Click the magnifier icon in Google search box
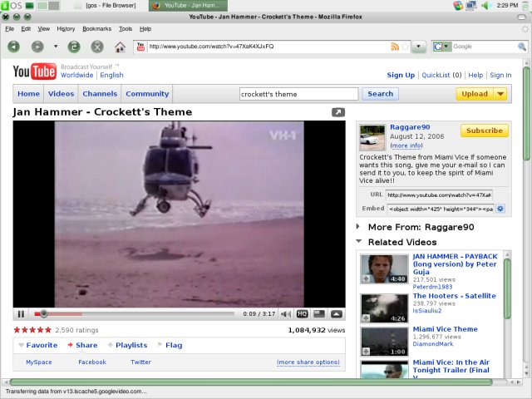 point(522,47)
